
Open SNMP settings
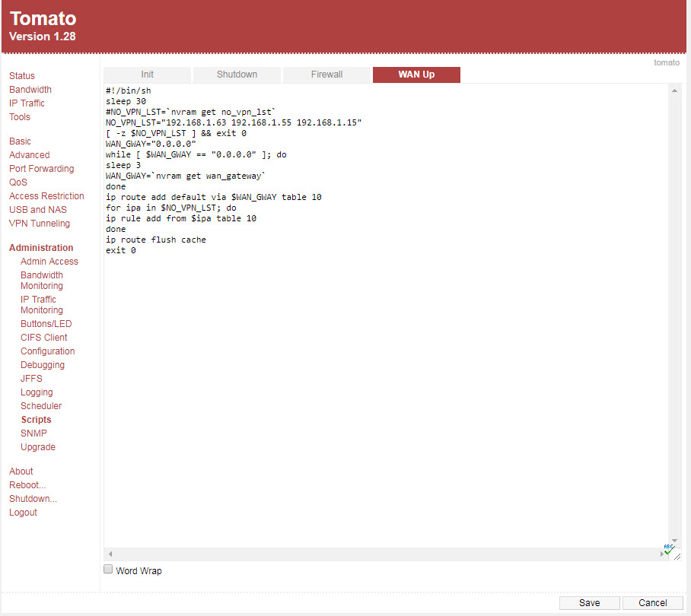tap(34, 433)
